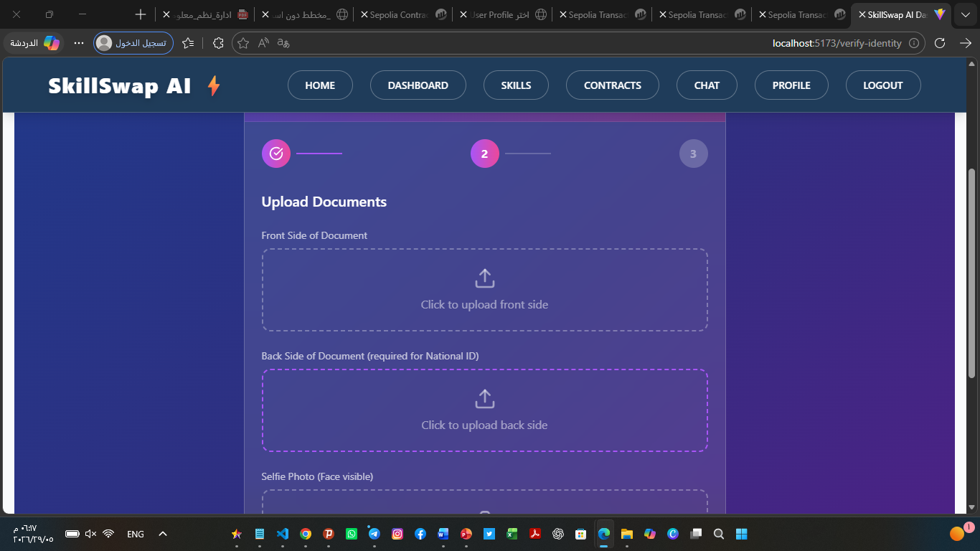
Task: Open Adobe Acrobat from the taskbar
Action: tap(534, 534)
